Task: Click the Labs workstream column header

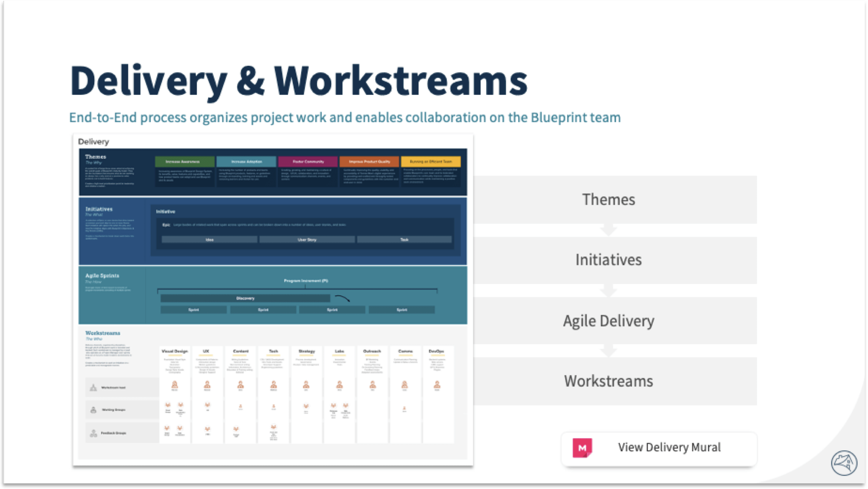Action: click(x=339, y=351)
